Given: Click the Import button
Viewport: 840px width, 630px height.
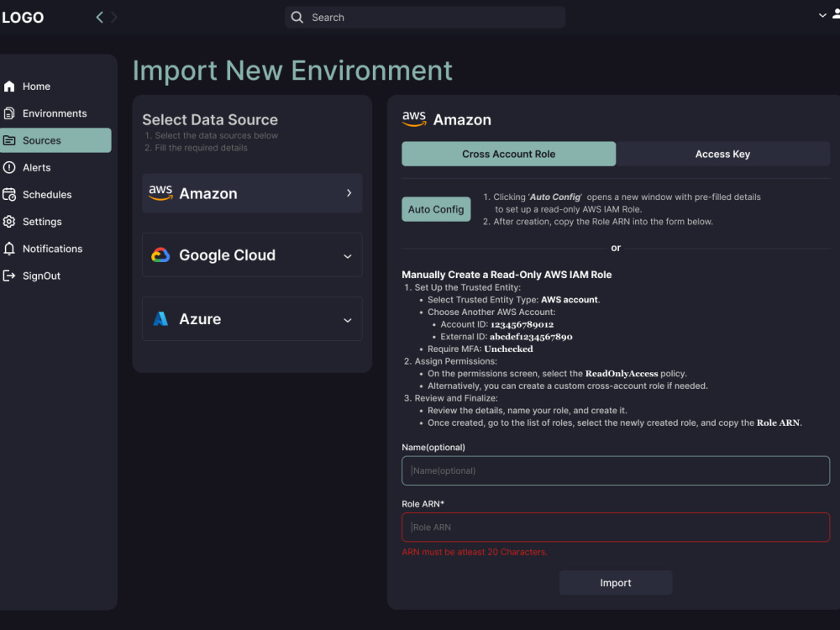Looking at the screenshot, I should pos(616,582).
